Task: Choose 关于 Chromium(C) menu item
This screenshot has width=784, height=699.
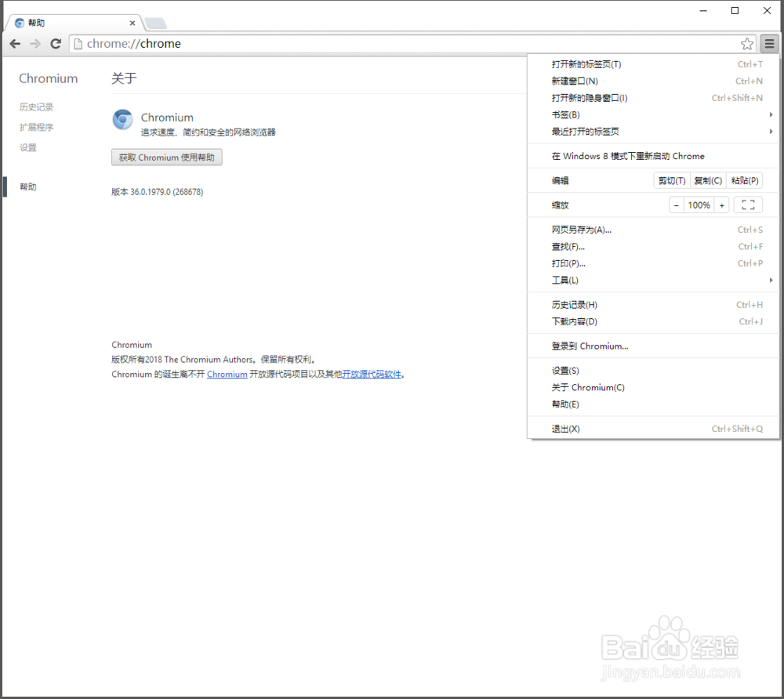Action: (x=654, y=387)
